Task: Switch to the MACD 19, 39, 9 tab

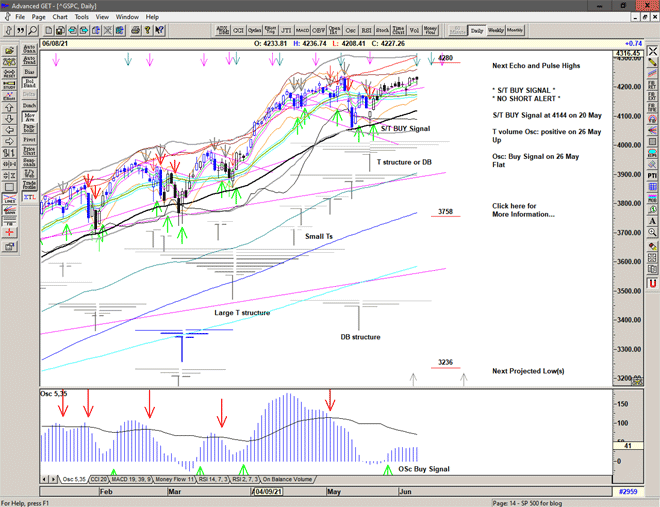Action: (x=131, y=480)
